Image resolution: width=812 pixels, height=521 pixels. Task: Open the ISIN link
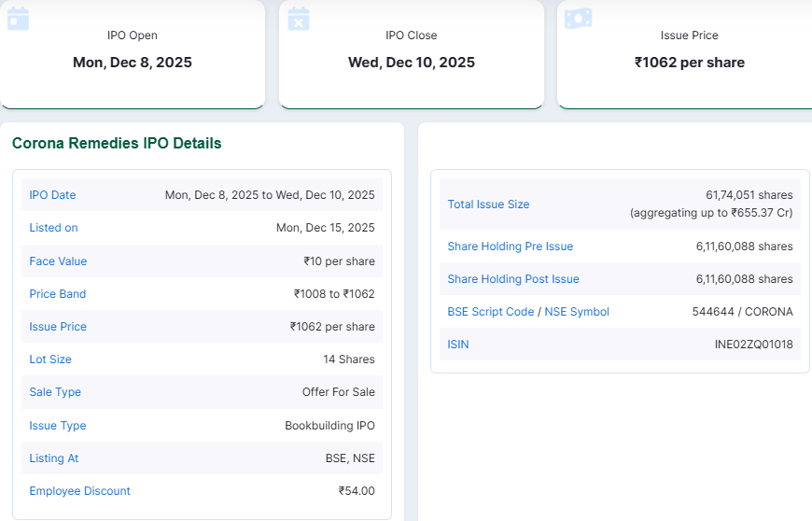point(458,345)
